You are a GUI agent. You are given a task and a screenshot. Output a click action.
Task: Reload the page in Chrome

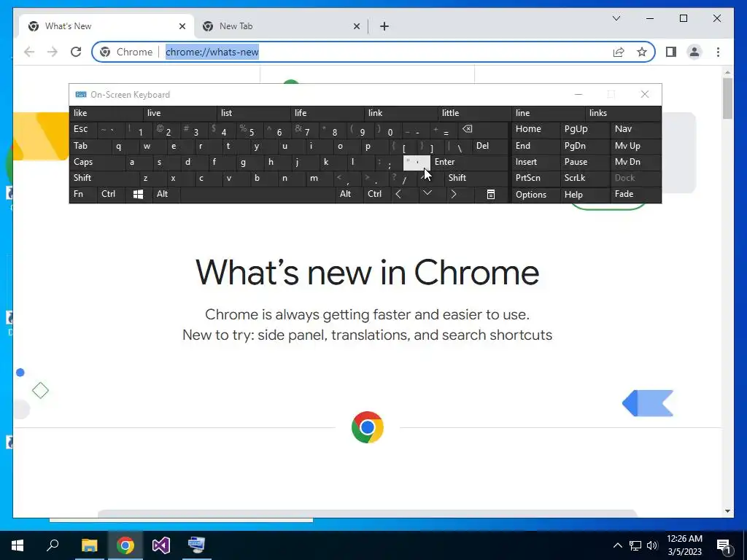point(76,52)
